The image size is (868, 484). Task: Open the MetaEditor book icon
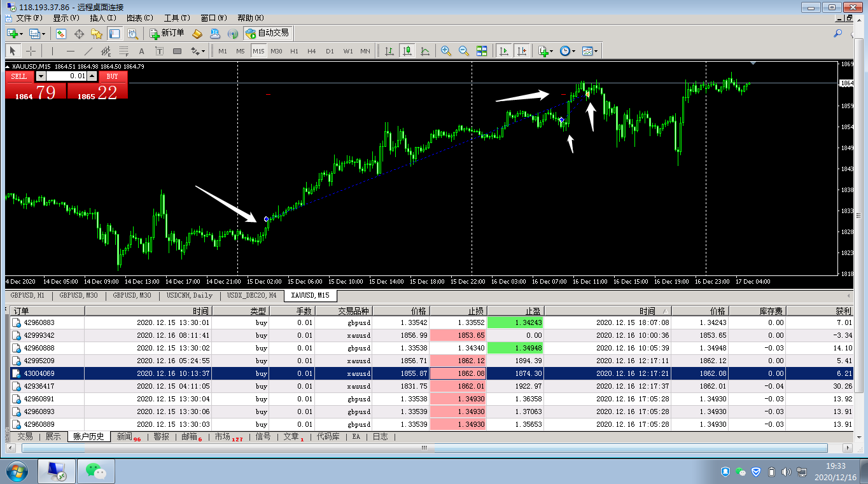click(x=197, y=33)
